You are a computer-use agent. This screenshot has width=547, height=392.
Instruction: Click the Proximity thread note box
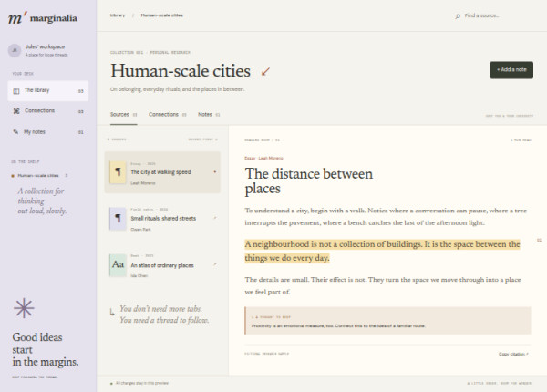coord(387,321)
